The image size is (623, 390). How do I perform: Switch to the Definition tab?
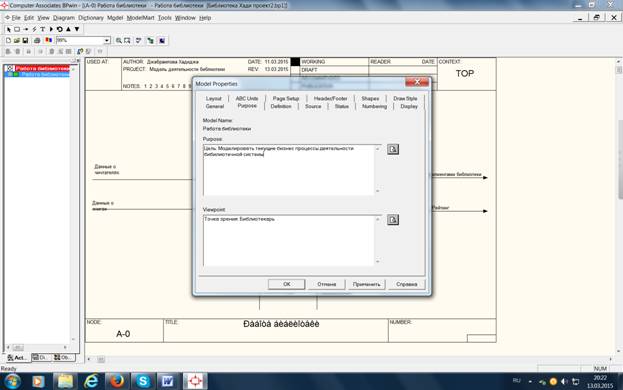281,106
